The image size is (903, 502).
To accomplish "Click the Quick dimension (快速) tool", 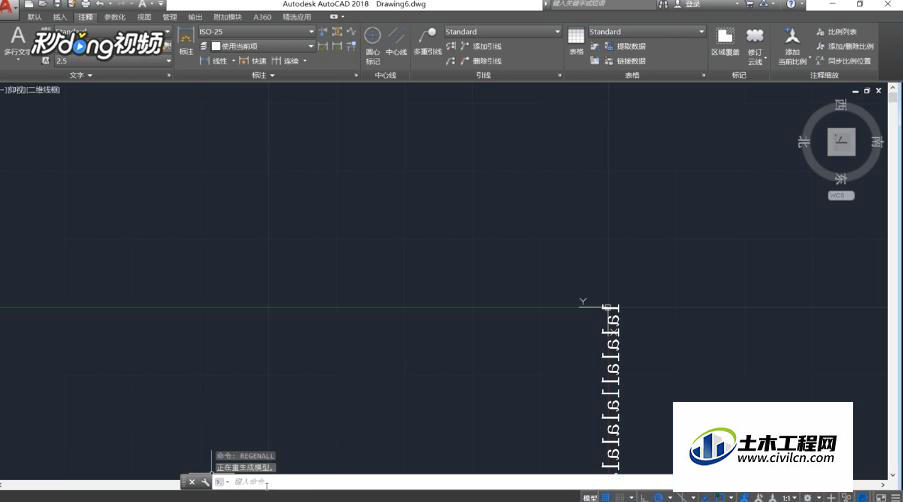I will pyautogui.click(x=253, y=61).
